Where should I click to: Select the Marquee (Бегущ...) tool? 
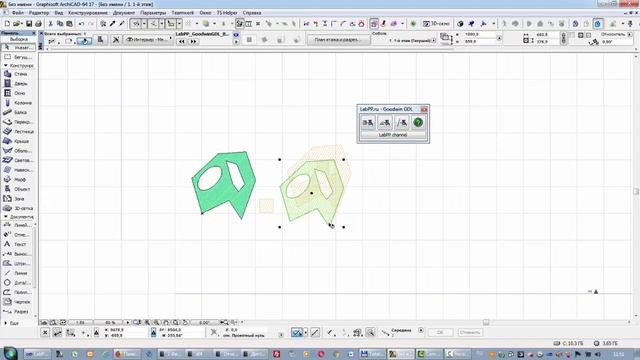[x=18, y=57]
